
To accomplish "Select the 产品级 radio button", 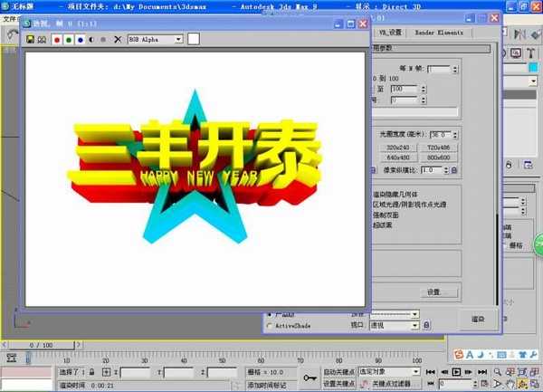I will coord(270,315).
